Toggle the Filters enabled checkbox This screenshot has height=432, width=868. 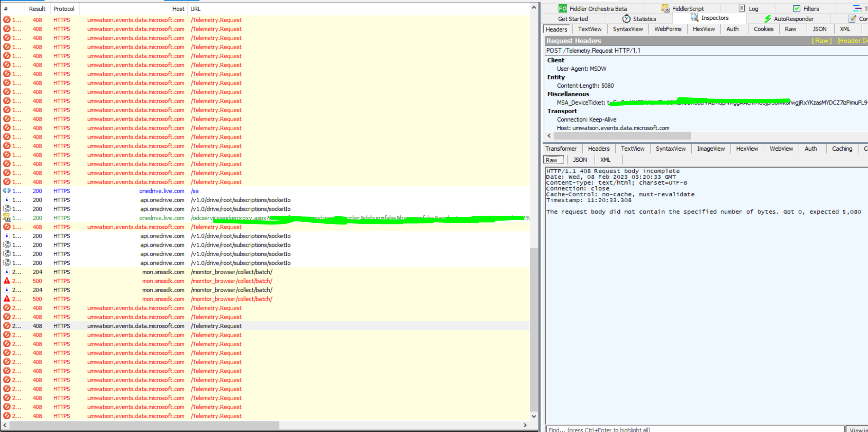(796, 8)
